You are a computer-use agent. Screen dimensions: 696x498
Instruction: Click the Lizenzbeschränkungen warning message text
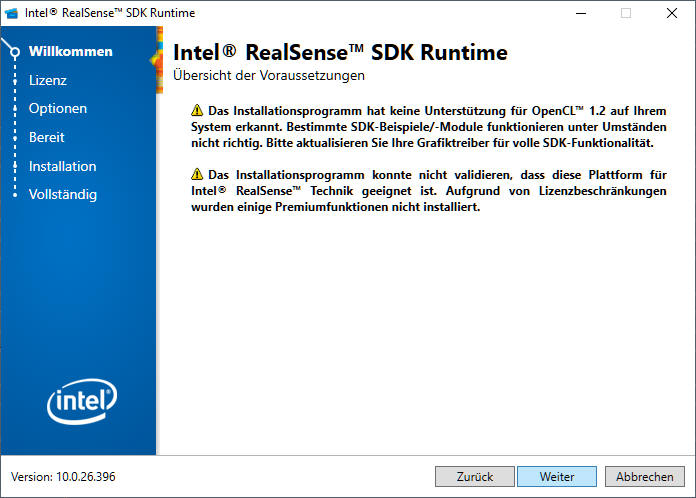point(429,191)
